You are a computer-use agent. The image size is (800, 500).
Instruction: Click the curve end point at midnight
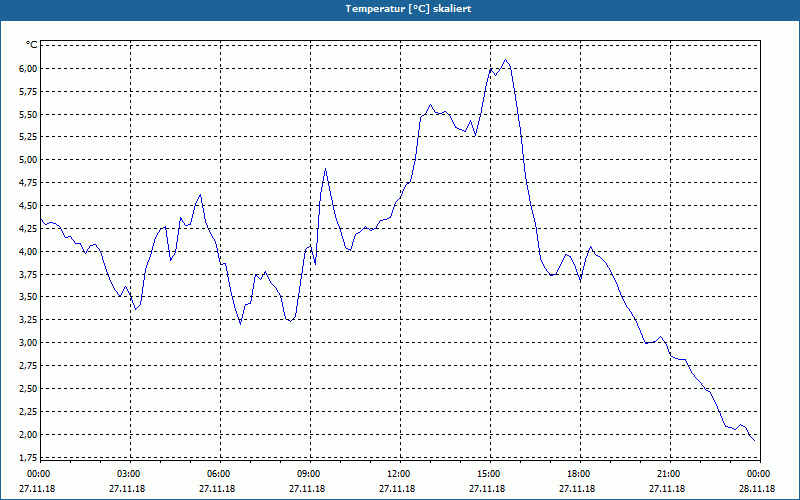tap(755, 441)
